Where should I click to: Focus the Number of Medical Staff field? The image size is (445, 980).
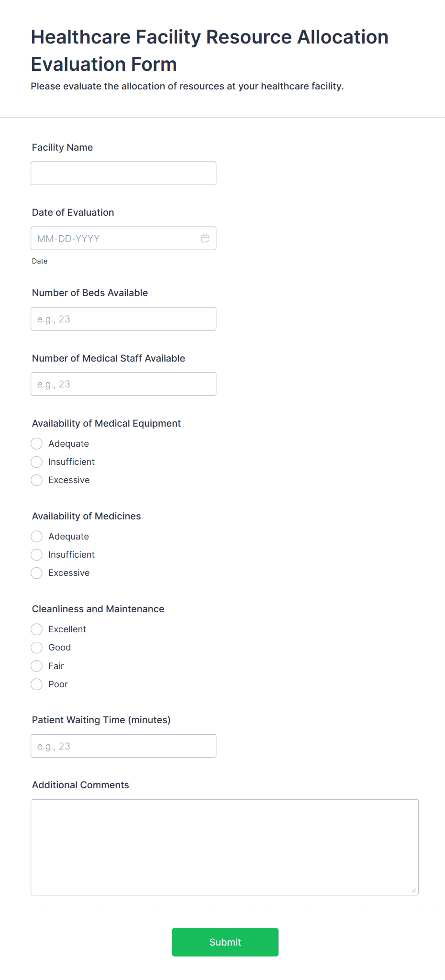(x=123, y=383)
